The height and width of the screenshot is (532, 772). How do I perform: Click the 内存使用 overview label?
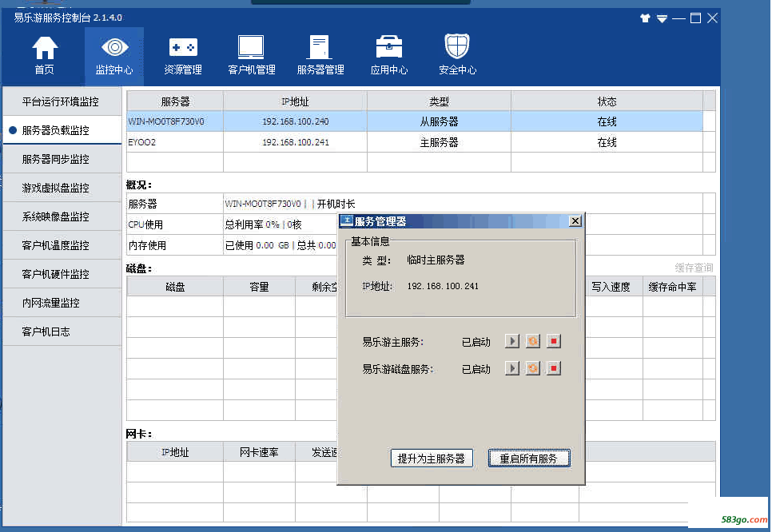pos(147,245)
